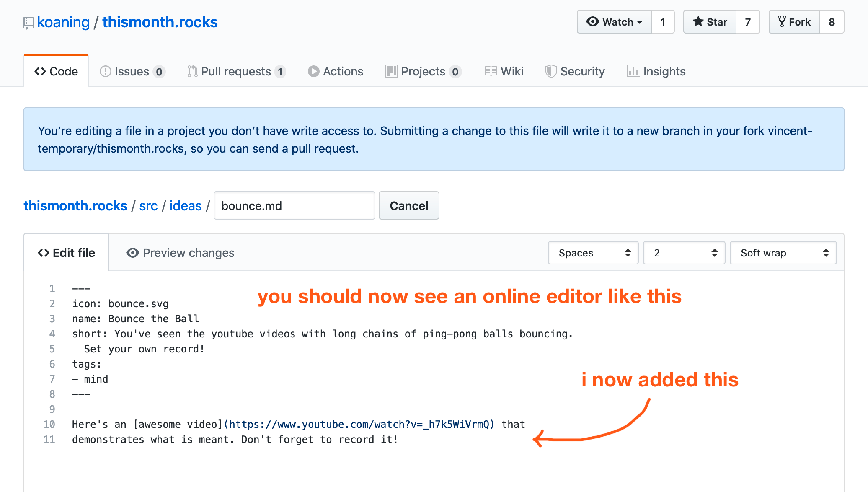868x492 pixels.
Task: Open the Projects tab
Action: point(423,71)
